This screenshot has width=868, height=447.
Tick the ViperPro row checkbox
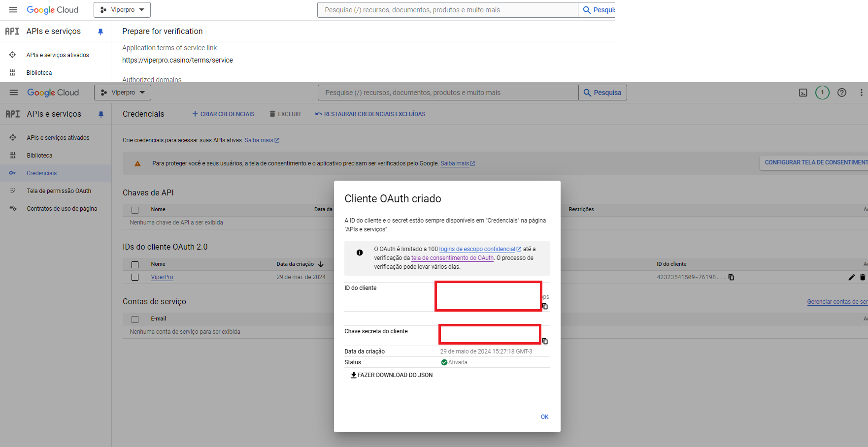pyautogui.click(x=135, y=277)
